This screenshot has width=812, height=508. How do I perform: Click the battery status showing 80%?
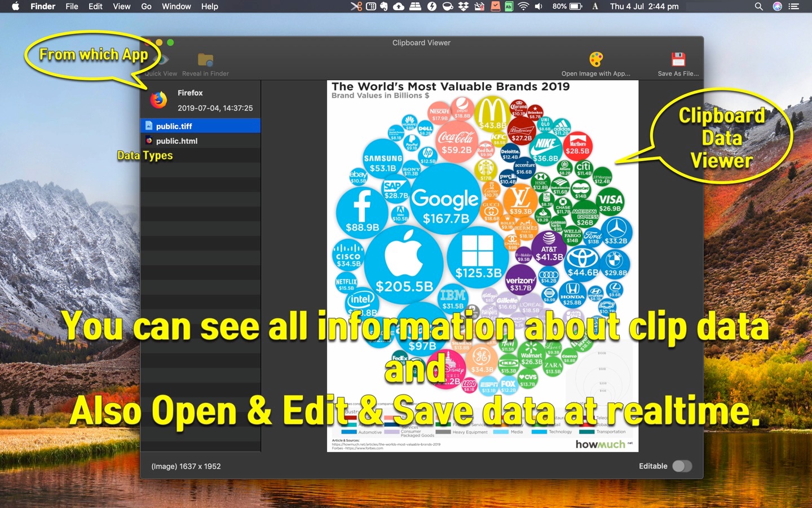567,6
